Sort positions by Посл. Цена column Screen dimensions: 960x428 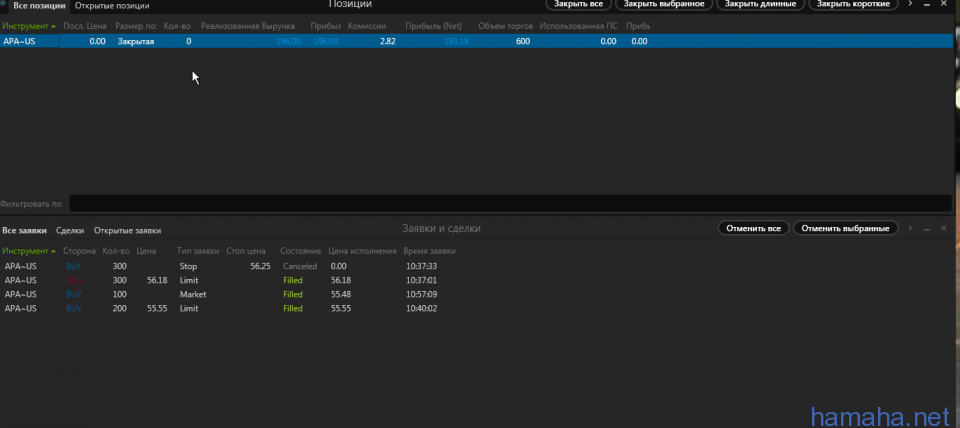[x=85, y=26]
